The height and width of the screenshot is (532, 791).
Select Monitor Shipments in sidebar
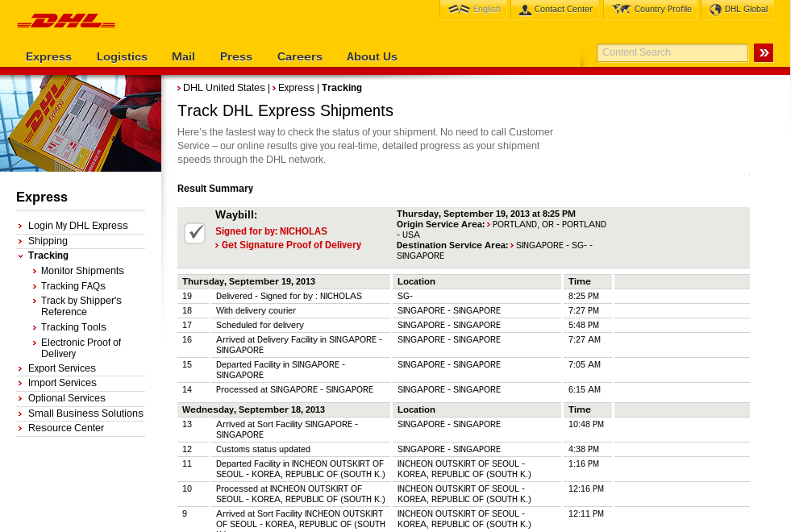click(82, 271)
